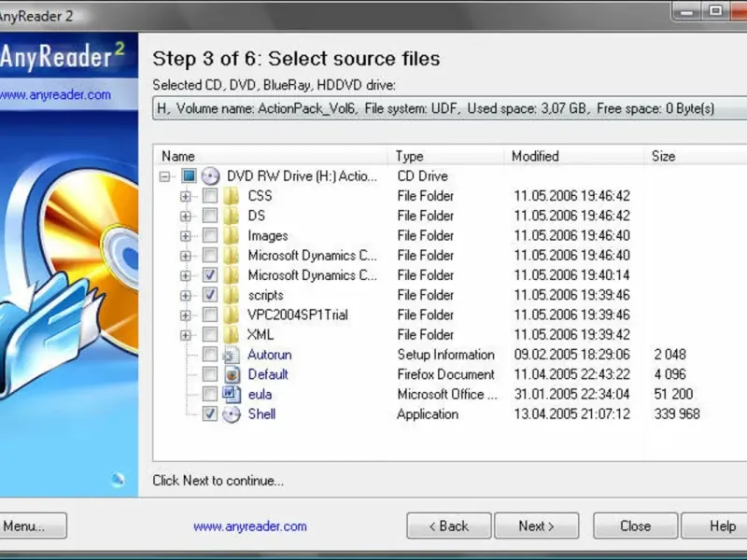Click the VPC2004SP1Trial folder icon
The width and height of the screenshot is (747, 560).
232,315
